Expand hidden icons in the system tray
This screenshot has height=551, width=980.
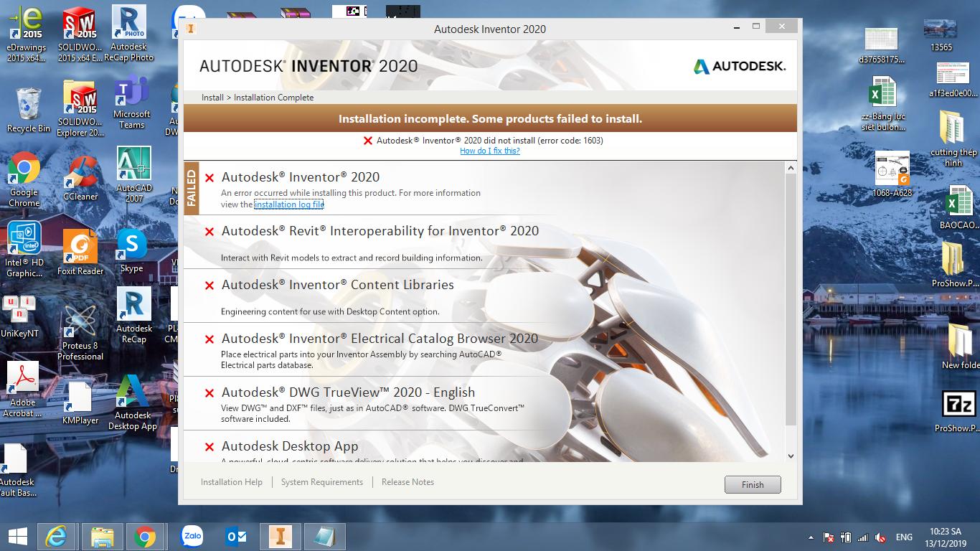[x=810, y=536]
